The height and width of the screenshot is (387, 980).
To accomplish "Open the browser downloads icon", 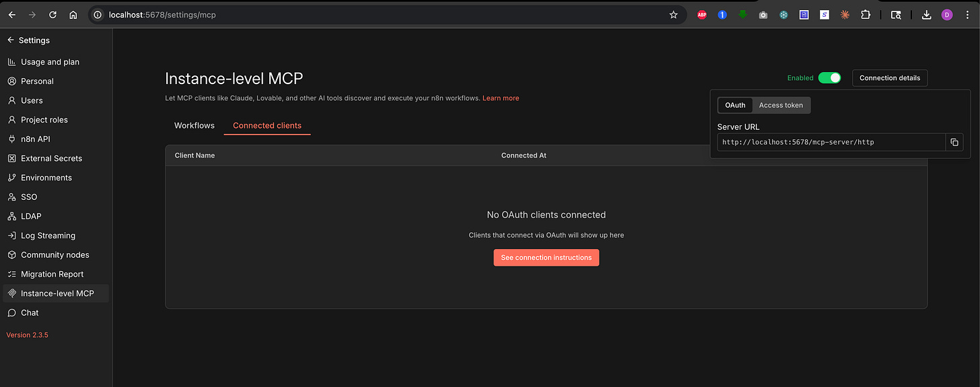I will (x=927, y=15).
